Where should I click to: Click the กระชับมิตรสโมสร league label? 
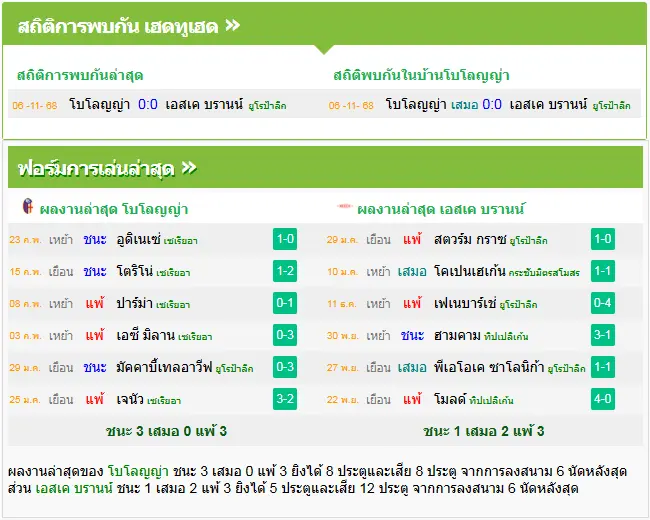click(544, 272)
